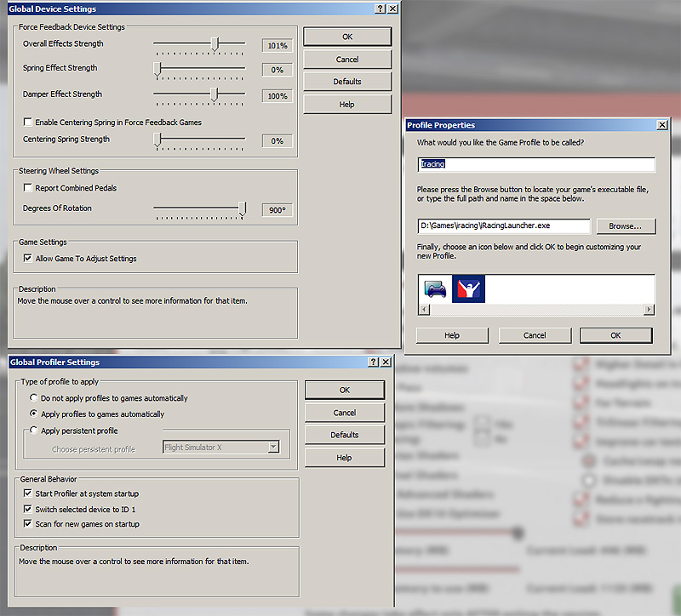Click the help question mark in Global Device Settings
Image resolution: width=681 pixels, height=616 pixels.
[379, 9]
